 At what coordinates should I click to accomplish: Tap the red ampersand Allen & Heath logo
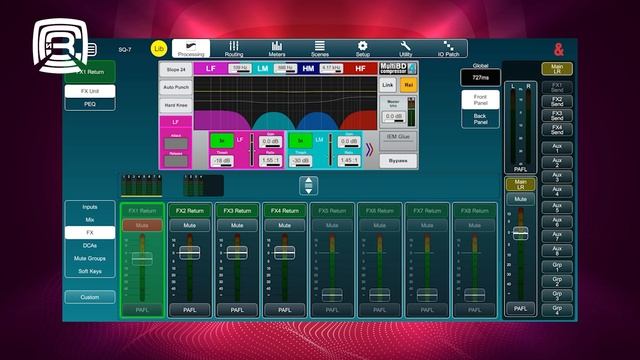click(x=559, y=49)
